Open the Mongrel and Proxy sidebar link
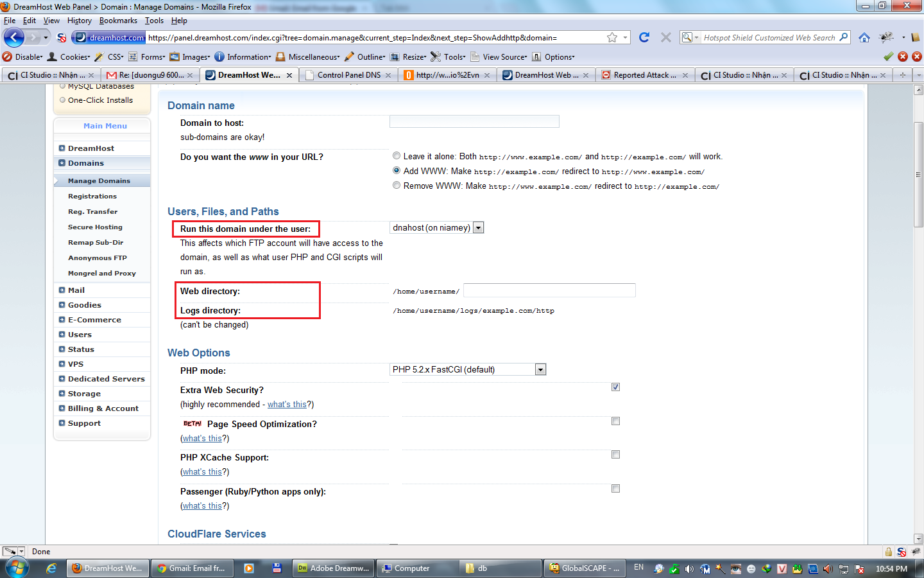The image size is (924, 578). (102, 273)
